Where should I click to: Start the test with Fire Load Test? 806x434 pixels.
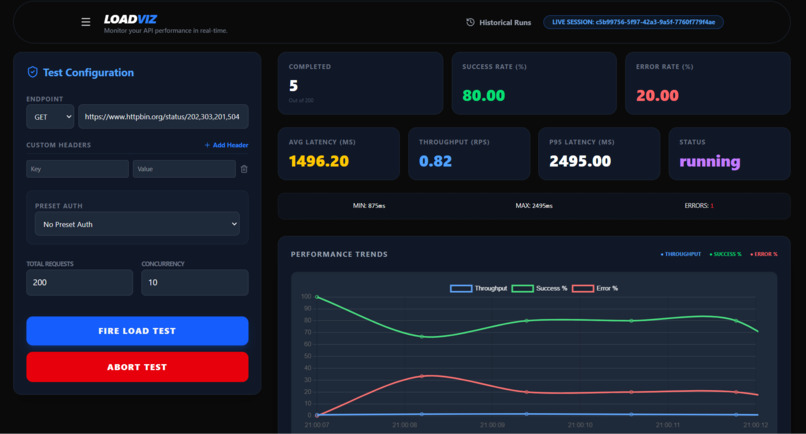tap(137, 331)
